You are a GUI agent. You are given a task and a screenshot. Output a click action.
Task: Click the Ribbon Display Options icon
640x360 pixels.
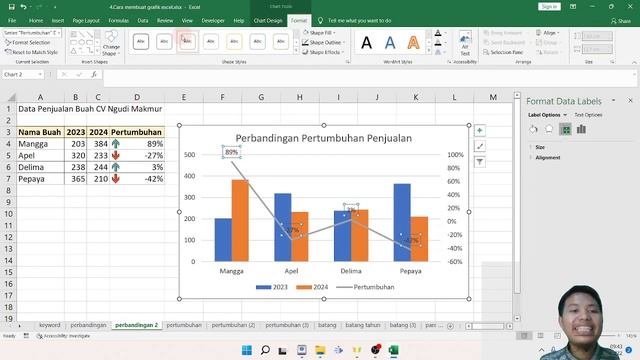pyautogui.click(x=573, y=7)
